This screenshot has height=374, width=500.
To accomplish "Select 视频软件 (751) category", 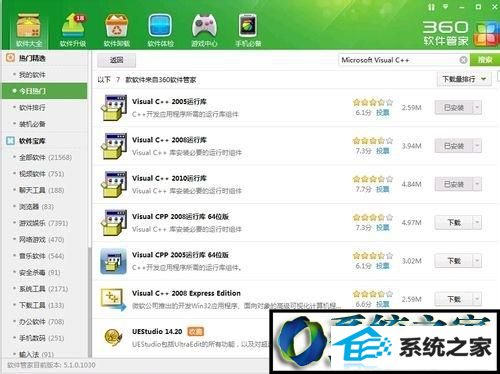I will pos(44,174).
